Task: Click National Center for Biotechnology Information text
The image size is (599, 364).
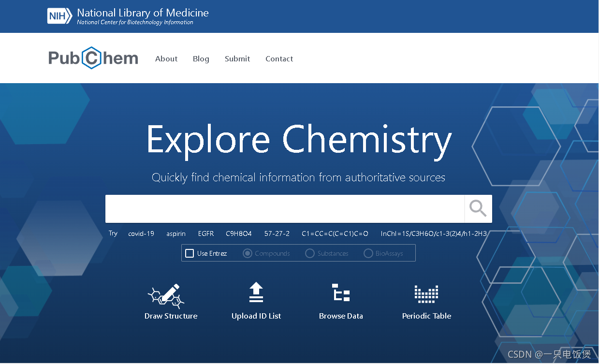Action: click(135, 22)
